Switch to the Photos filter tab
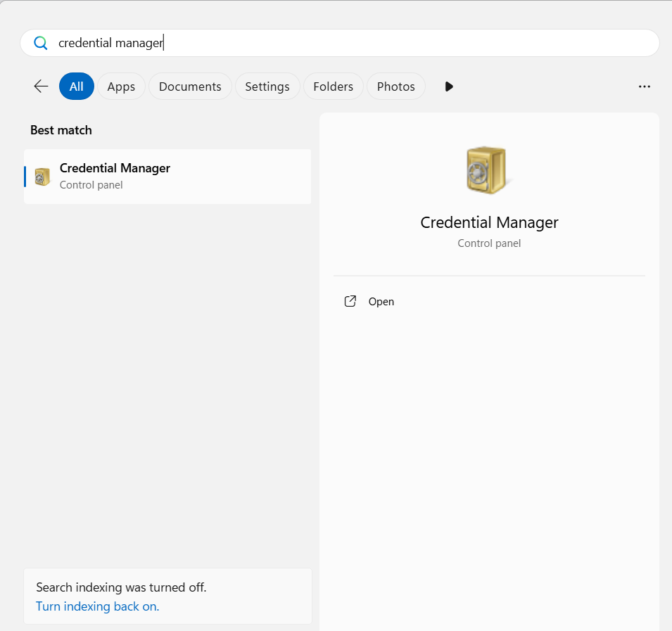The height and width of the screenshot is (631, 672). point(396,86)
